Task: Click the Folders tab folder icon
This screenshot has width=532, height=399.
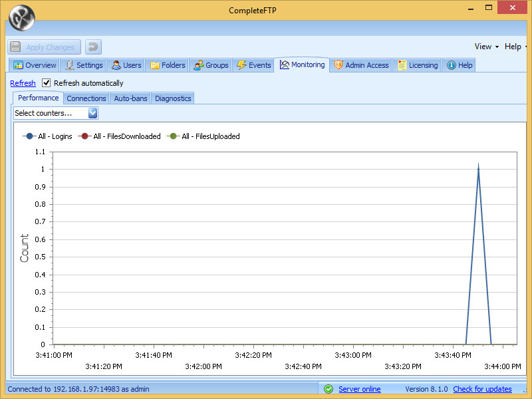Action: tap(155, 65)
